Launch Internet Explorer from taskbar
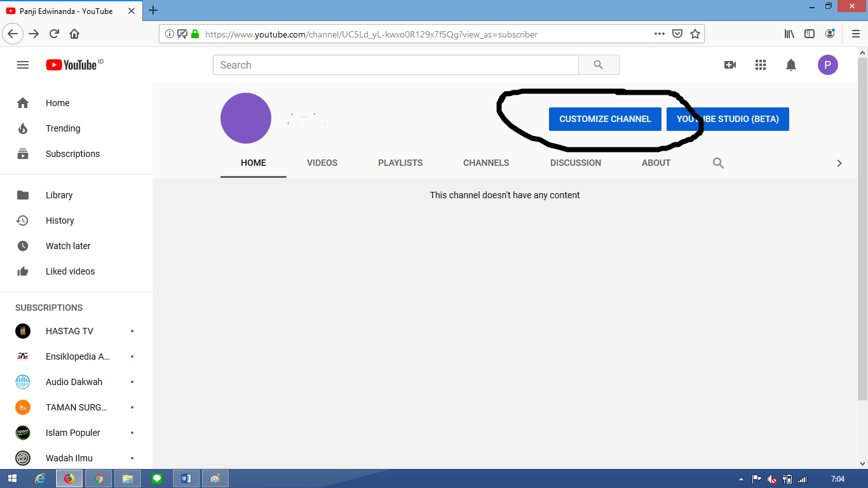The width and height of the screenshot is (868, 488). click(40, 478)
